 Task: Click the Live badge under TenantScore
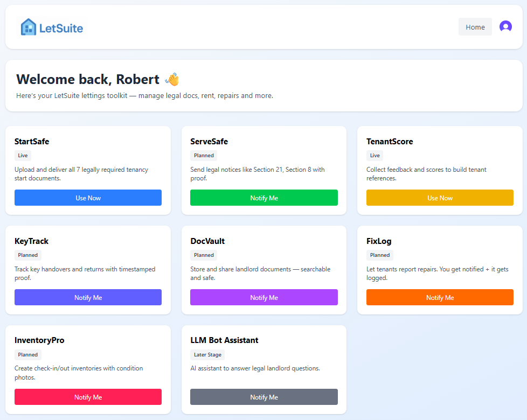[x=375, y=156]
